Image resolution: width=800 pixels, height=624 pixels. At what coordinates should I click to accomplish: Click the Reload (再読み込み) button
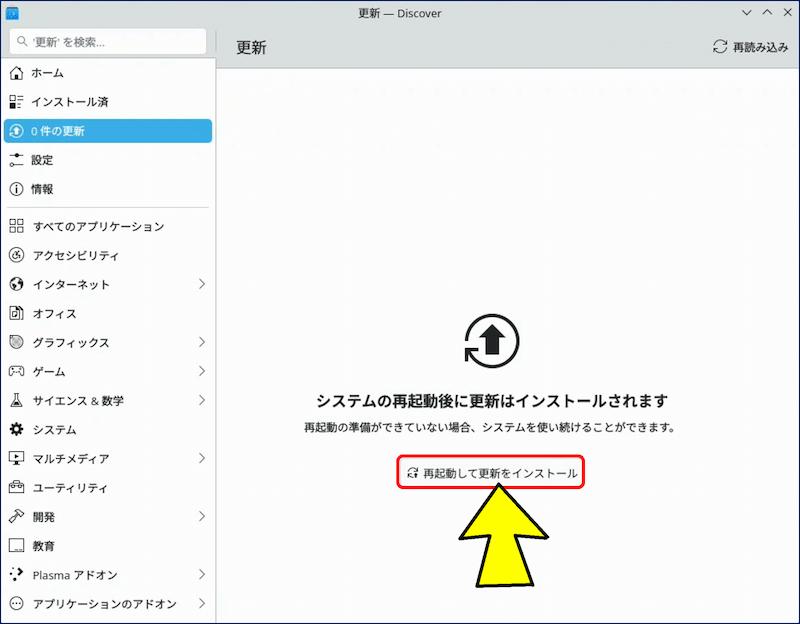click(750, 47)
